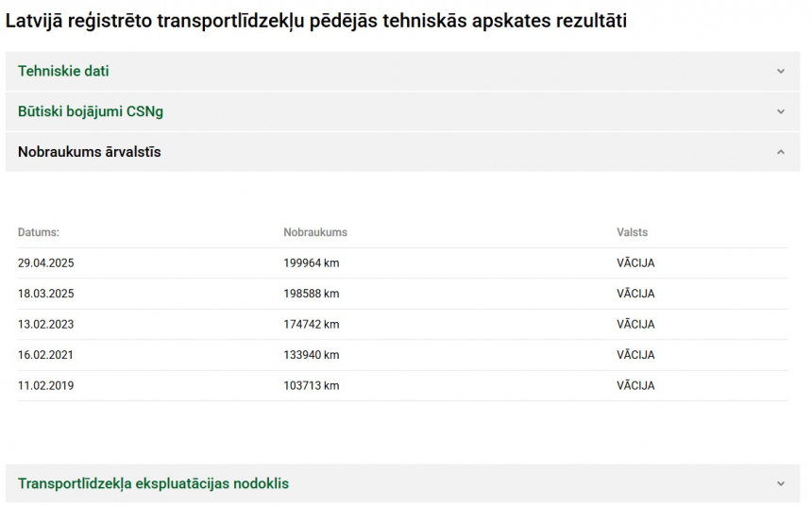Expand Būtiski bojājumi CSNg section title
Image resolution: width=812 pixels, height=524 pixels.
click(x=91, y=111)
